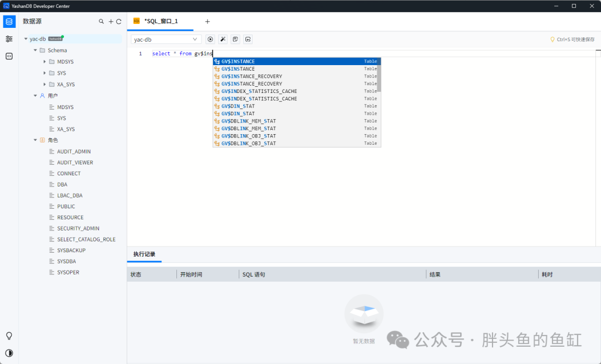Click the return-arrow toolbar icon
This screenshot has height=364, width=601.
pos(248,40)
